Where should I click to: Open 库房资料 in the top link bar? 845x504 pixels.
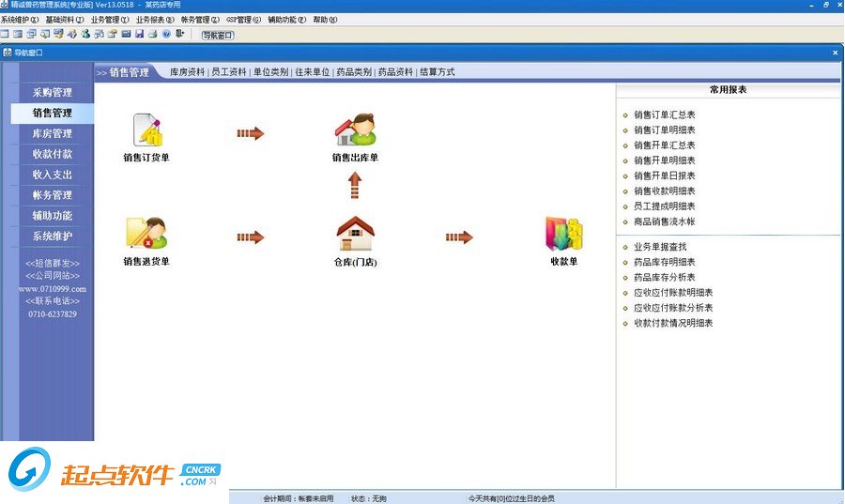coord(187,72)
